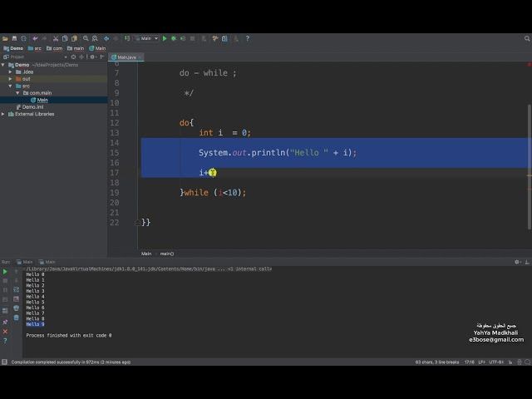The width and height of the screenshot is (532, 399).
Task: Click the Save All toolbar icon
Action: click(x=14, y=39)
